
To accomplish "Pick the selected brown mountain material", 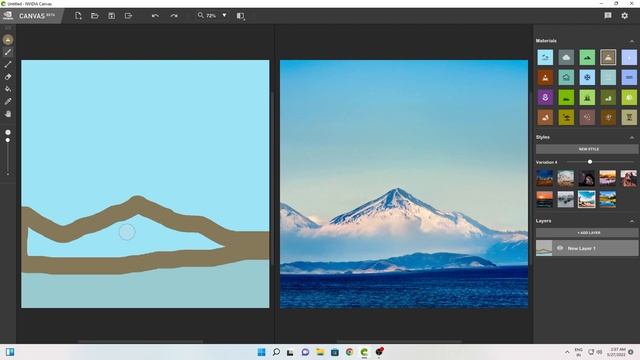I will coord(608,58).
